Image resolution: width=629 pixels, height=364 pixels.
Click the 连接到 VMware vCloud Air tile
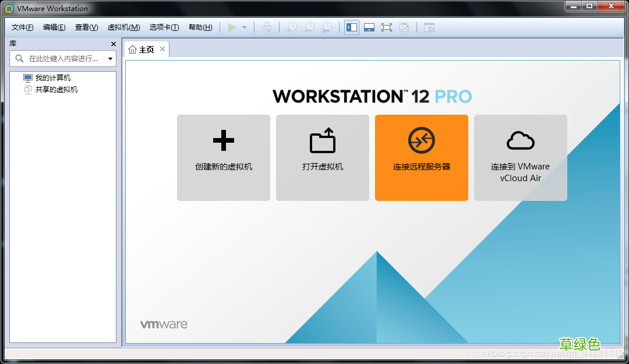tap(520, 157)
